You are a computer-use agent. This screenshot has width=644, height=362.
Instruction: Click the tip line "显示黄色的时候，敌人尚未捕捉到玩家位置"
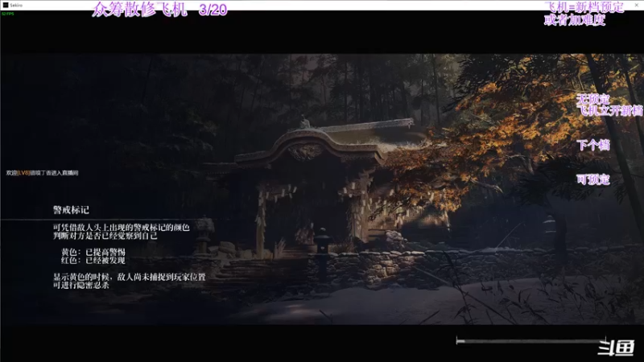[129, 277]
